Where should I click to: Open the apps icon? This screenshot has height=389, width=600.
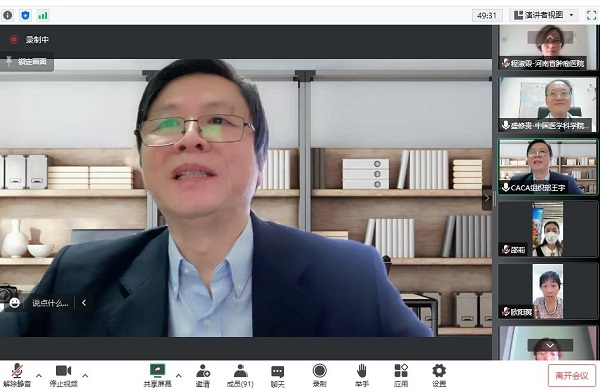coord(401,370)
